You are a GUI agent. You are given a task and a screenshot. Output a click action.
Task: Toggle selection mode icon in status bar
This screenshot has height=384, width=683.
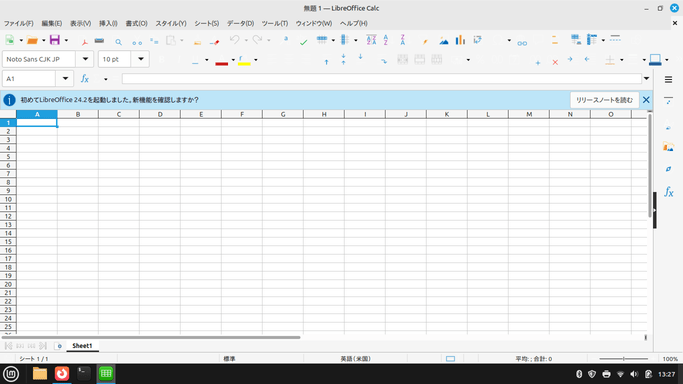pos(450,359)
